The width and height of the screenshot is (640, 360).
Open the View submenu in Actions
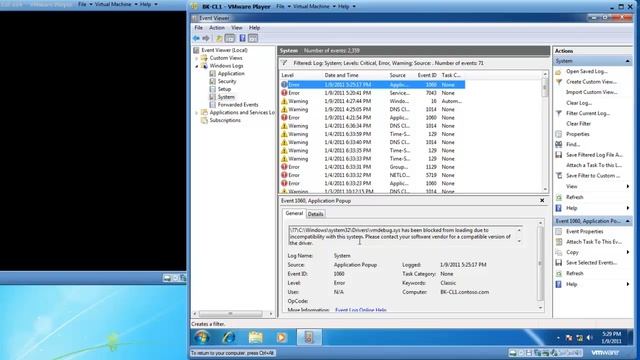[571, 186]
